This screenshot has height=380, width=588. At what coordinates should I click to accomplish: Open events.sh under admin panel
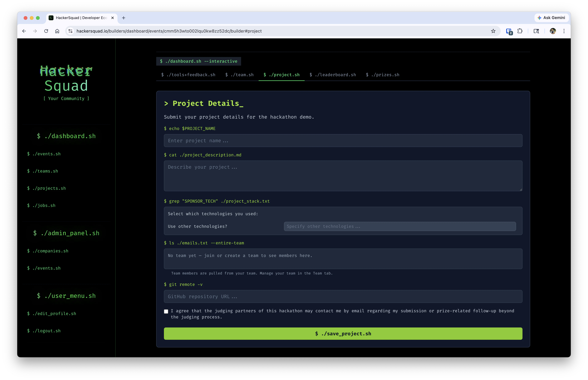[x=44, y=268]
